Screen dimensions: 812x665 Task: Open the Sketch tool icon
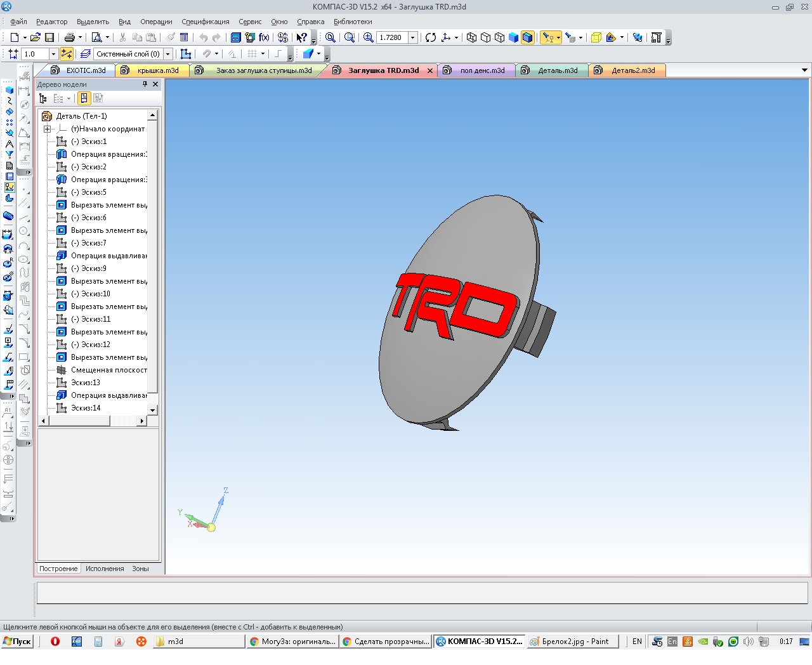(186, 54)
